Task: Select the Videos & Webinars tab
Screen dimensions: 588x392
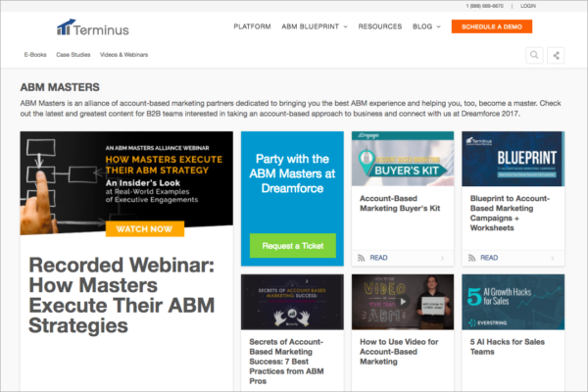Action: coord(123,55)
